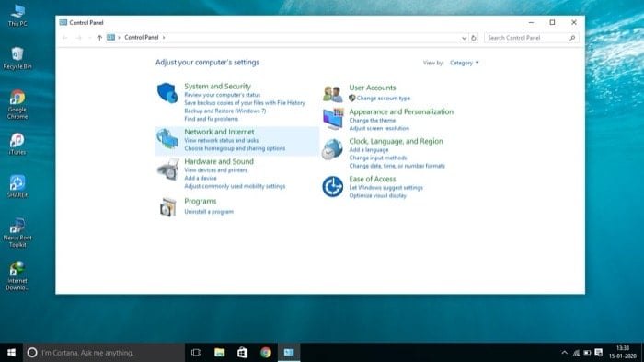
Task: Refresh the Control Panel view
Action: pos(474,38)
